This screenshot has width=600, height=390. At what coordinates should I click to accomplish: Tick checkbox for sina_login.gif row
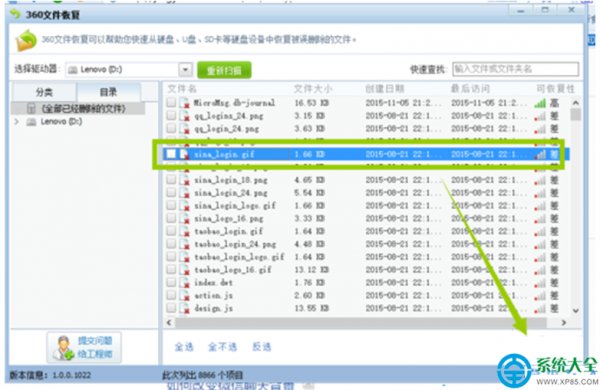171,154
